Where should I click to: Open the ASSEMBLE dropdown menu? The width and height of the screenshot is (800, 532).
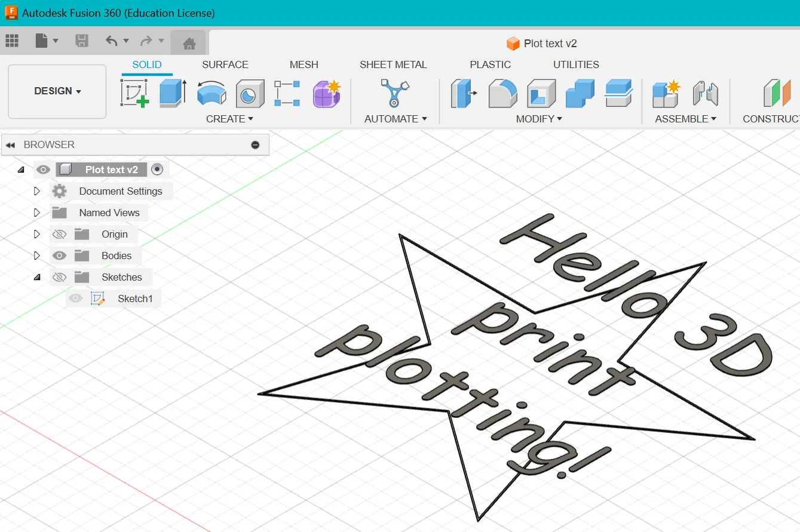point(686,119)
